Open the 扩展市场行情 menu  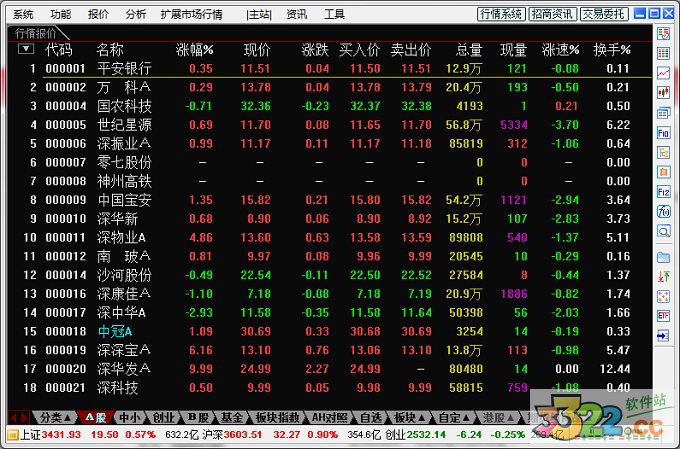(191, 14)
